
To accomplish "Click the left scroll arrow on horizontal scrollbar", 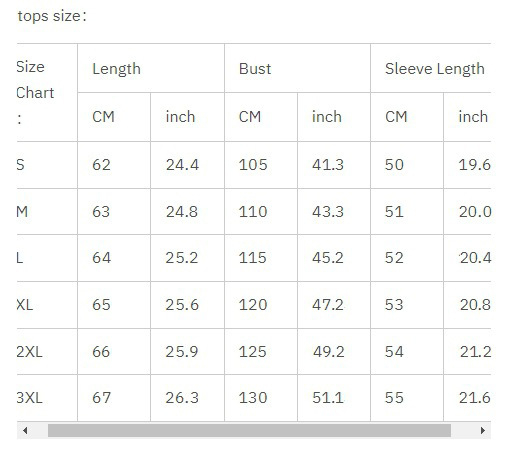I will [25, 430].
